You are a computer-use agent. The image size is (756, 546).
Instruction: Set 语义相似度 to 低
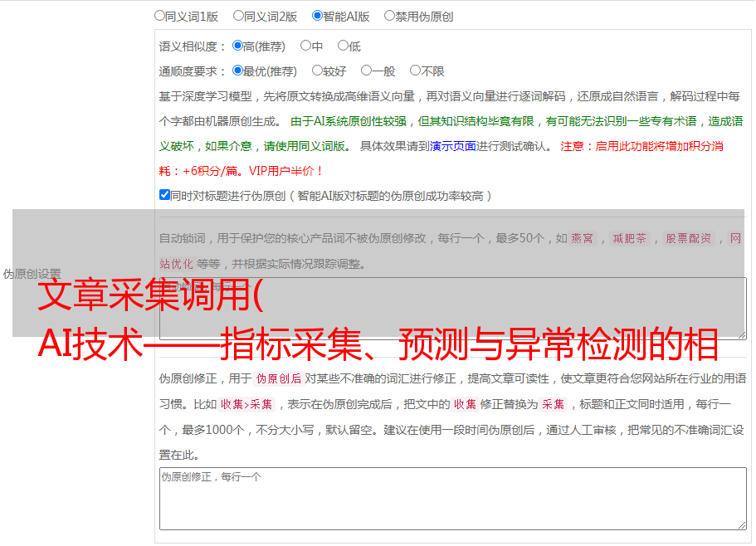(343, 46)
